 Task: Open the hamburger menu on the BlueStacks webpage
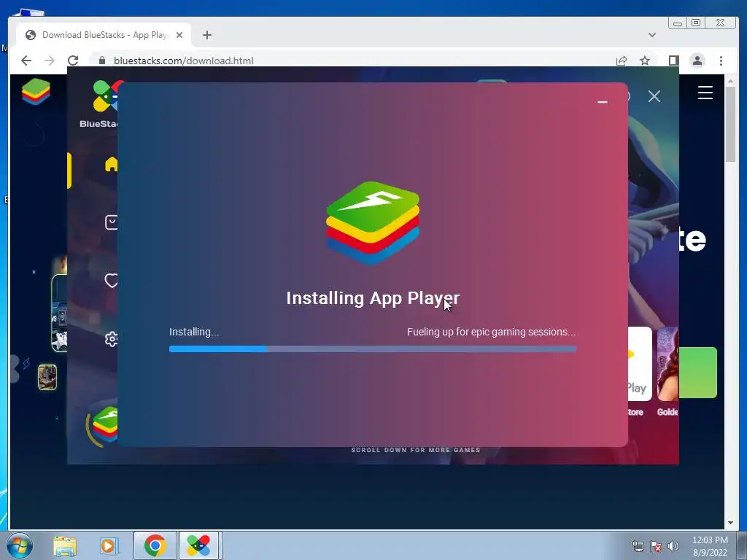(x=705, y=93)
